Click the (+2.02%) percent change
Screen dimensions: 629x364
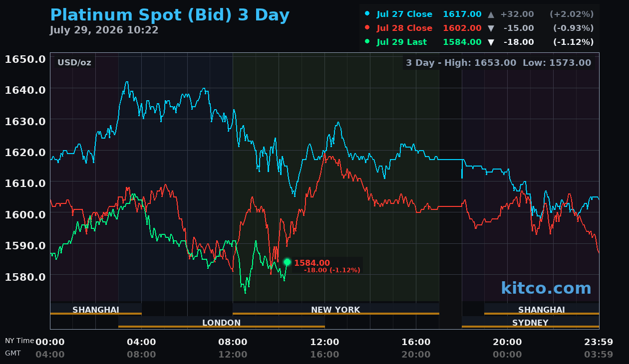572,14
